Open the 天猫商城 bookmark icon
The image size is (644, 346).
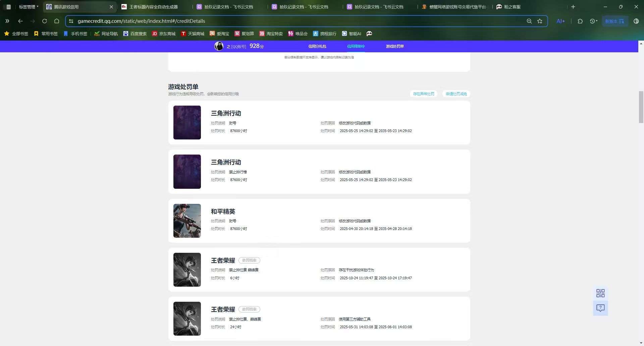point(183,34)
